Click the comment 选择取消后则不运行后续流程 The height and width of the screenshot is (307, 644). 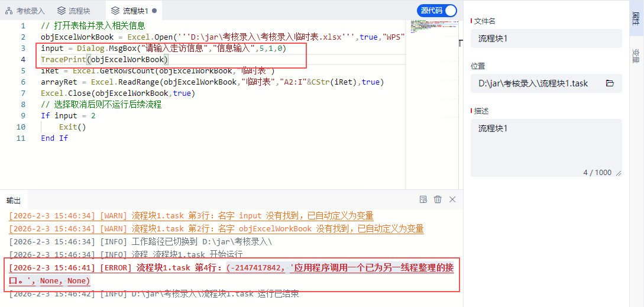[x=102, y=104]
